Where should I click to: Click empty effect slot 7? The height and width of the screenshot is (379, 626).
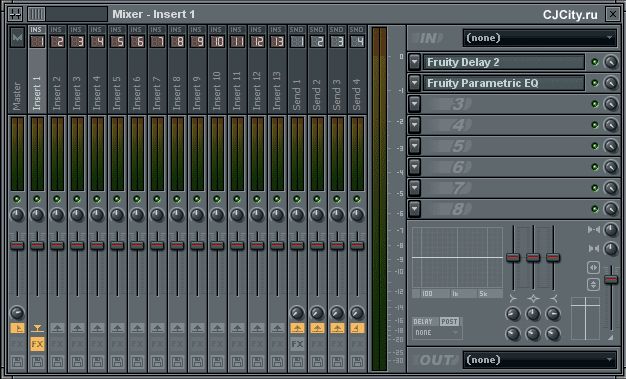tap(503, 188)
